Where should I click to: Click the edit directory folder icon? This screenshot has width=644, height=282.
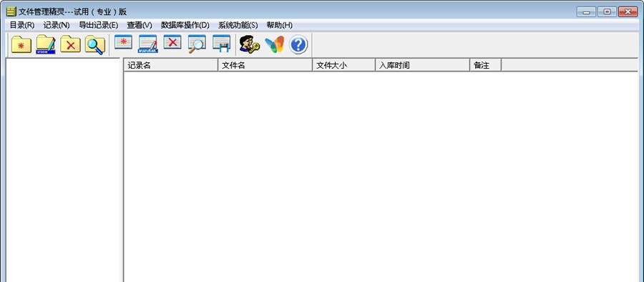46,44
